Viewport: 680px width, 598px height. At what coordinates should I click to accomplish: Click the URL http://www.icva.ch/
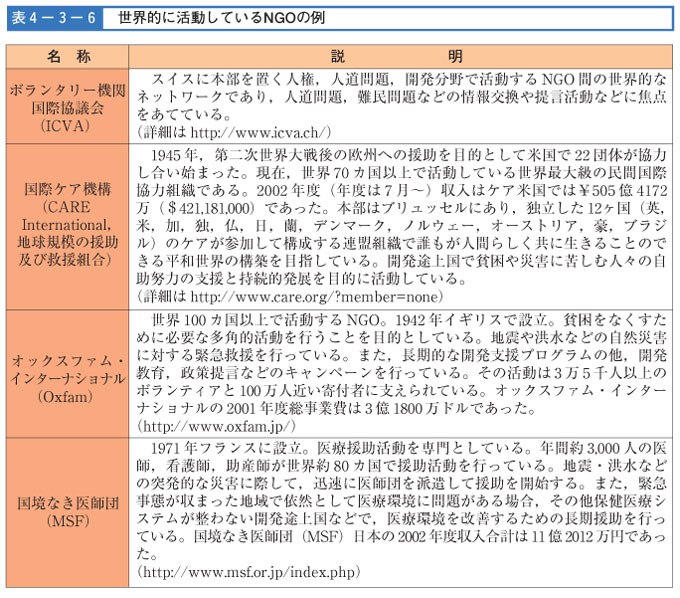pos(260,132)
